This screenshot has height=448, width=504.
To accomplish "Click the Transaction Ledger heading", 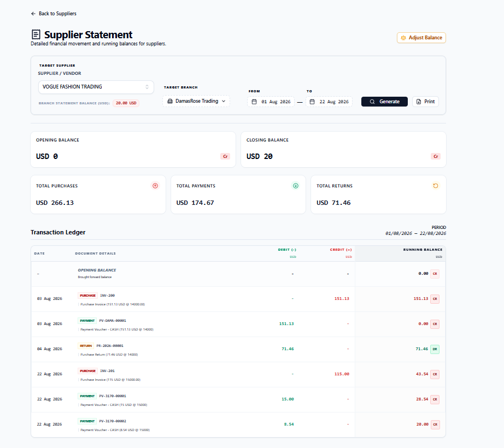I will [x=58, y=232].
